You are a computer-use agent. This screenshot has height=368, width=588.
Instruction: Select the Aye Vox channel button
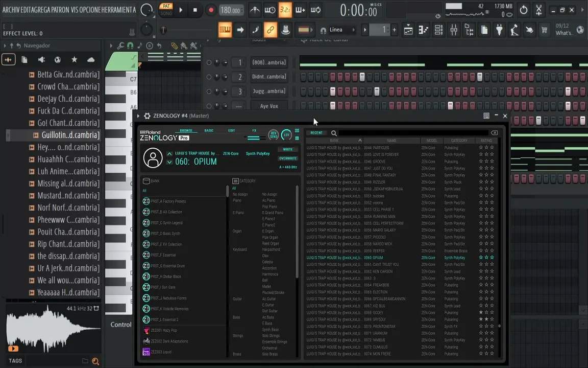(269, 106)
